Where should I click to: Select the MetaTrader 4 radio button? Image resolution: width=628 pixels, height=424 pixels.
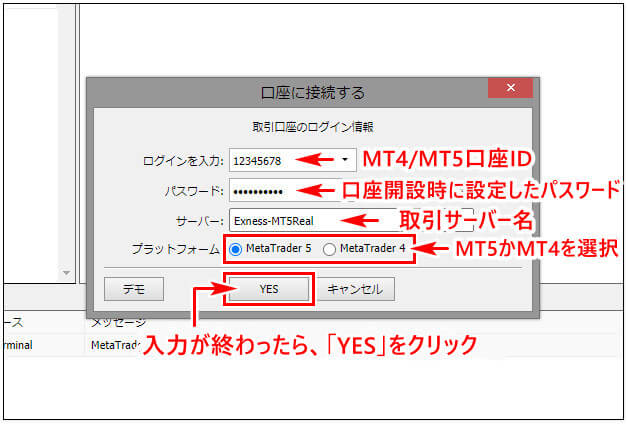click(x=329, y=249)
